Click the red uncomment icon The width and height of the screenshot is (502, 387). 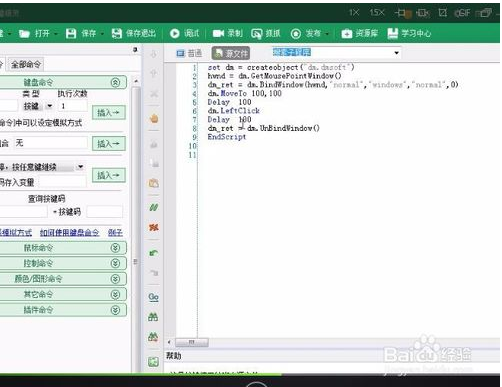pyautogui.click(x=154, y=228)
